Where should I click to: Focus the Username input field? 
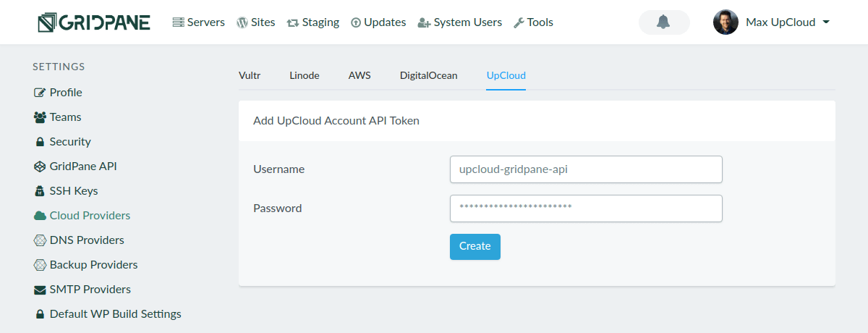point(586,169)
